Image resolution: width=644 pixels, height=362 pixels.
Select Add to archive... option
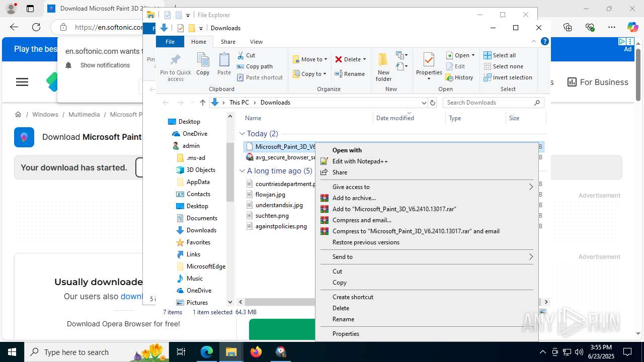tap(427, 198)
